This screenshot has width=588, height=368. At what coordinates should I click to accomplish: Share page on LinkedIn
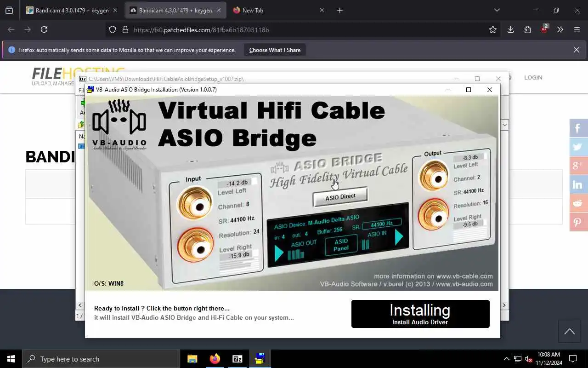578,184
